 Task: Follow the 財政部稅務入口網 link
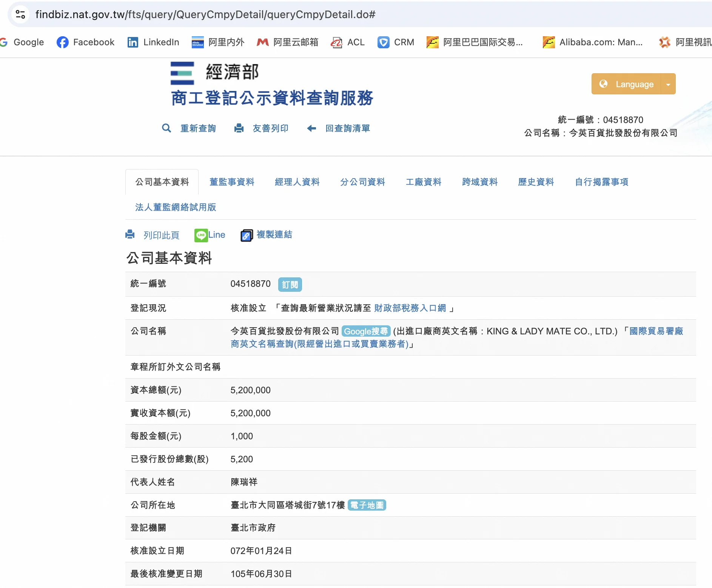(410, 308)
